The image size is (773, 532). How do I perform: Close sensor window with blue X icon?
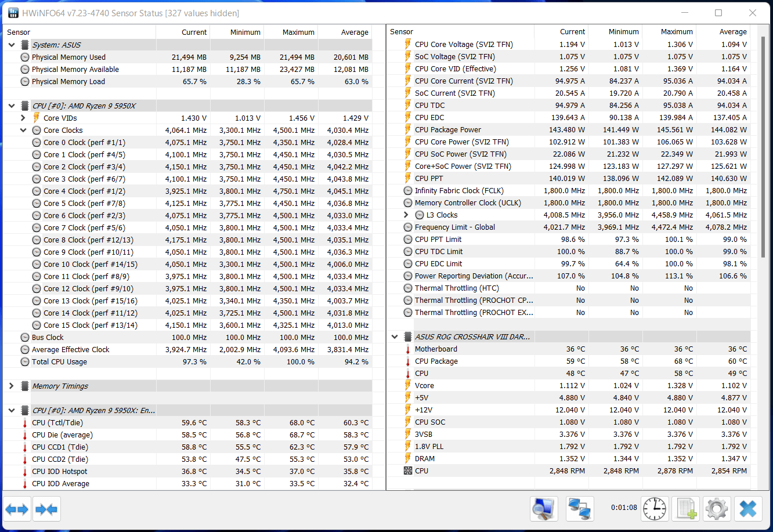[x=748, y=509]
